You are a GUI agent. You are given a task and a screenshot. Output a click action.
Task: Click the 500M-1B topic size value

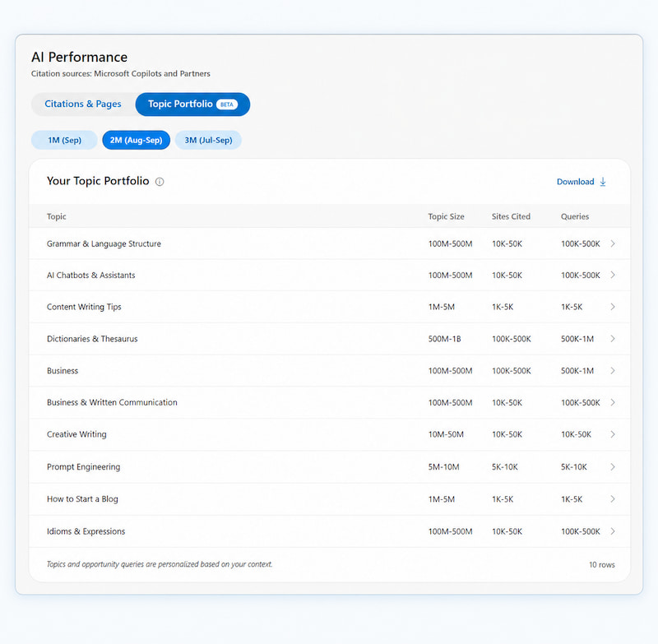pyautogui.click(x=444, y=339)
